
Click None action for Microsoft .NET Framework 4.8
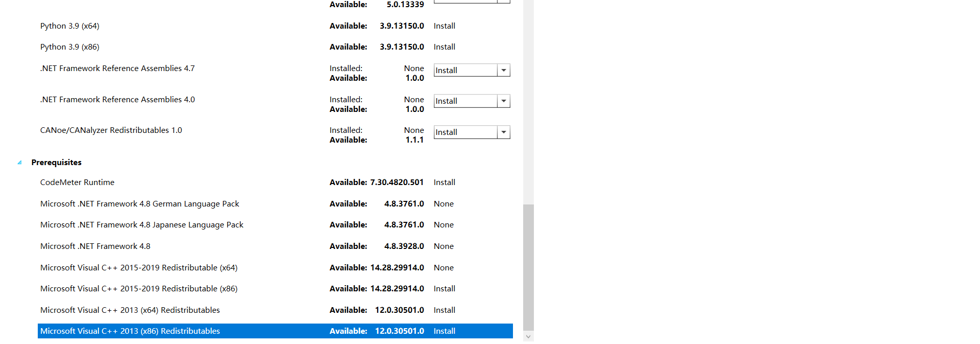(x=444, y=246)
